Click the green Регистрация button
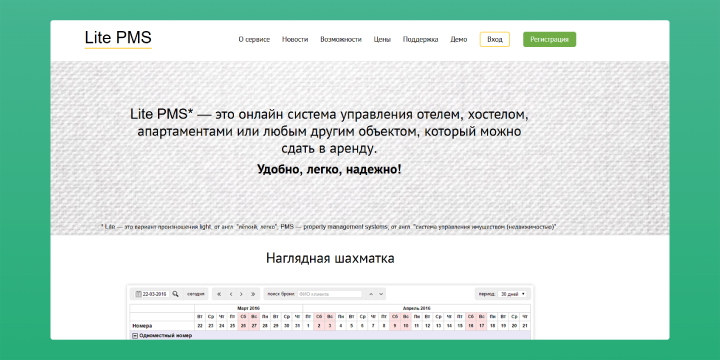This screenshot has width=720, height=360. (x=549, y=39)
